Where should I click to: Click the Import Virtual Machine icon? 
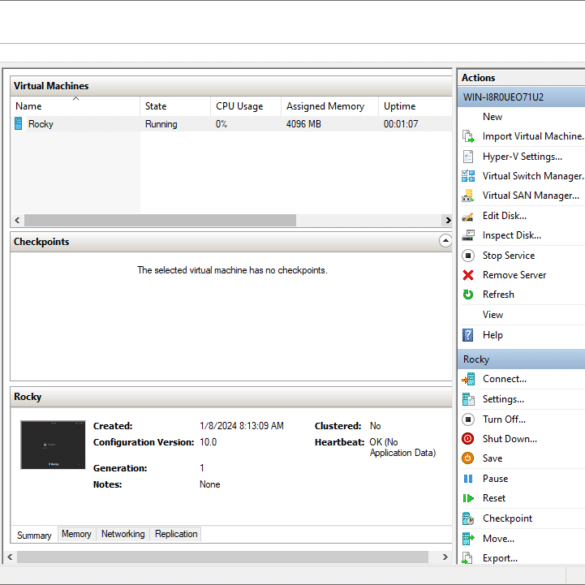tap(468, 137)
